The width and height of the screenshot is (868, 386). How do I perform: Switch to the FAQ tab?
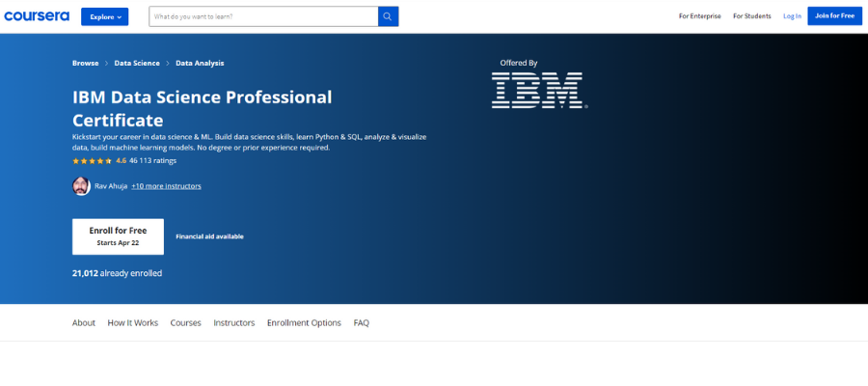[x=362, y=323]
